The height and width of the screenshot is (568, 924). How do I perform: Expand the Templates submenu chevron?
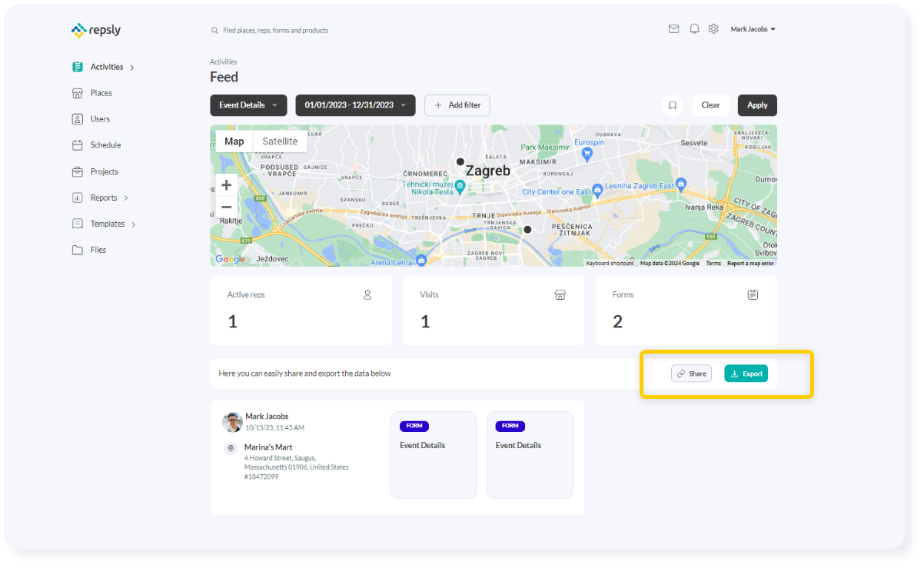click(134, 224)
